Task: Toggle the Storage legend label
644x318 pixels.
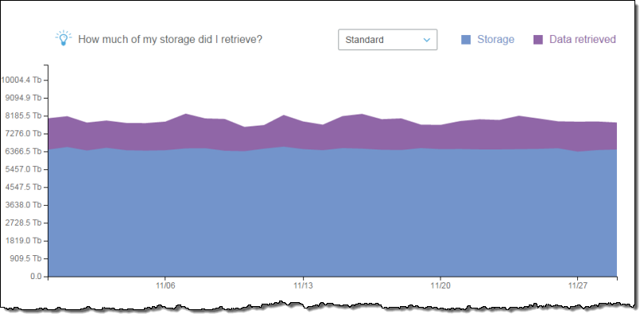Action: coord(495,40)
